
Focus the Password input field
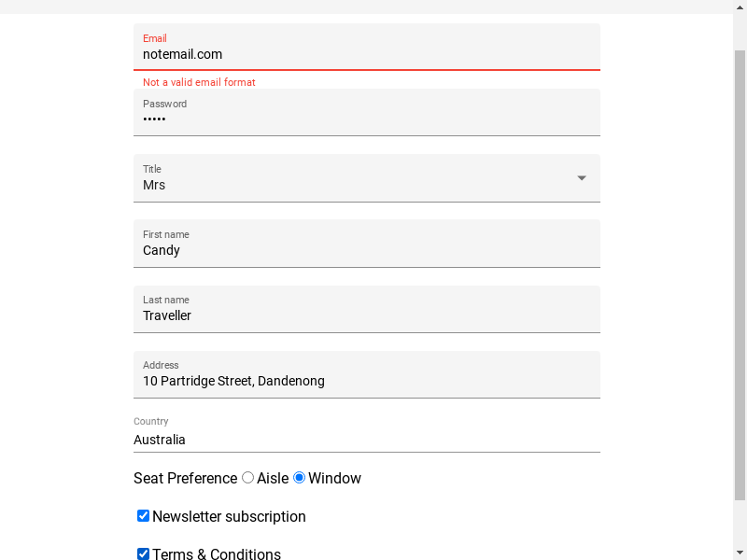(x=367, y=112)
